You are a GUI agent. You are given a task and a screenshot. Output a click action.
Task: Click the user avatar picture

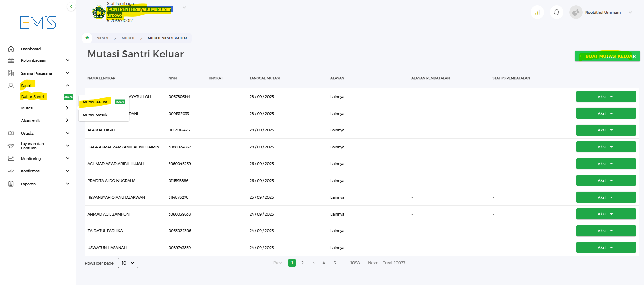[x=576, y=13]
